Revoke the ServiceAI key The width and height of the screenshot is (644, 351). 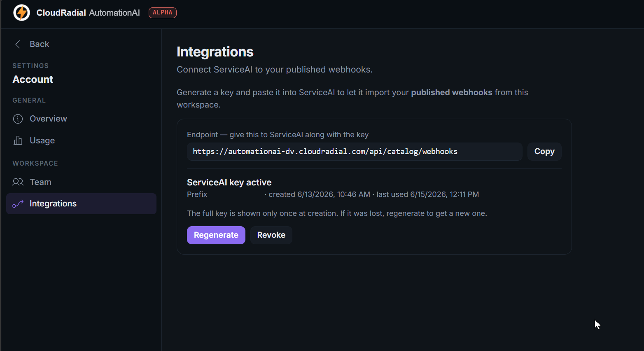click(x=271, y=235)
